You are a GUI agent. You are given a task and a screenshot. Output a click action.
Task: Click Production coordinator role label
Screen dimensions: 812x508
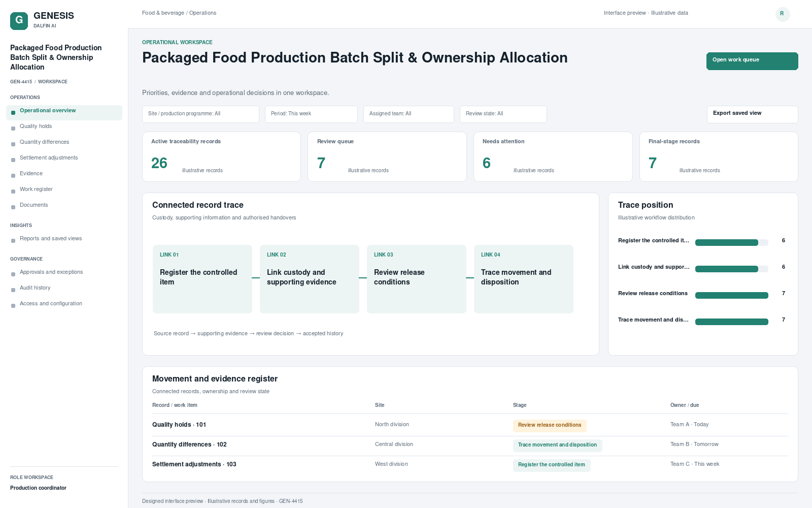(39, 488)
